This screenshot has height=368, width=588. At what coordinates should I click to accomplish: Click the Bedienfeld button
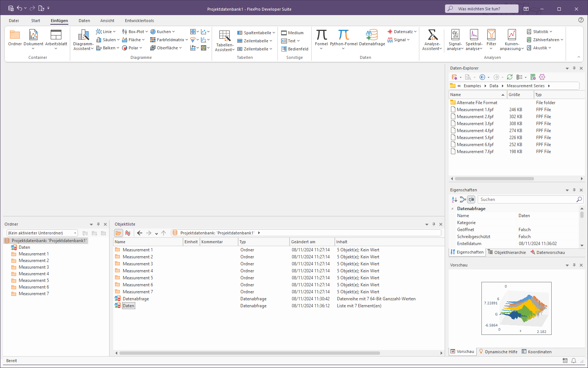click(x=295, y=49)
